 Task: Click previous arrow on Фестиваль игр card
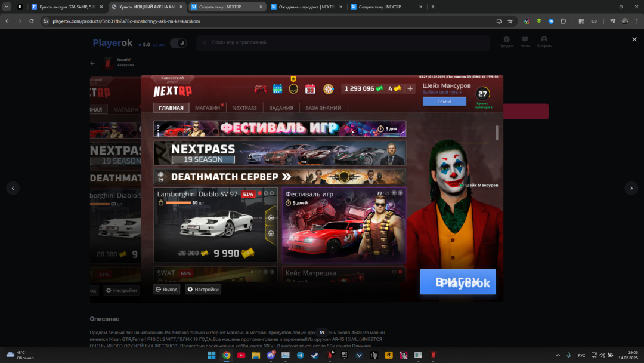[x=394, y=193]
